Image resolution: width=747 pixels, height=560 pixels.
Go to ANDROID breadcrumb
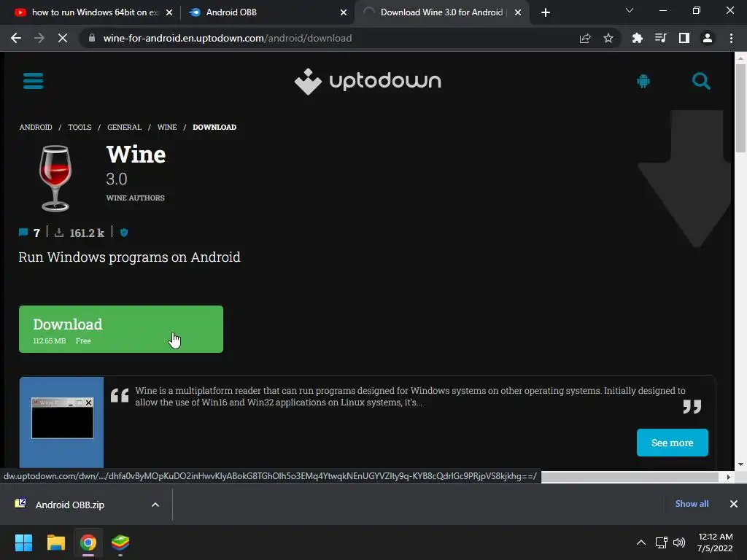tap(36, 127)
